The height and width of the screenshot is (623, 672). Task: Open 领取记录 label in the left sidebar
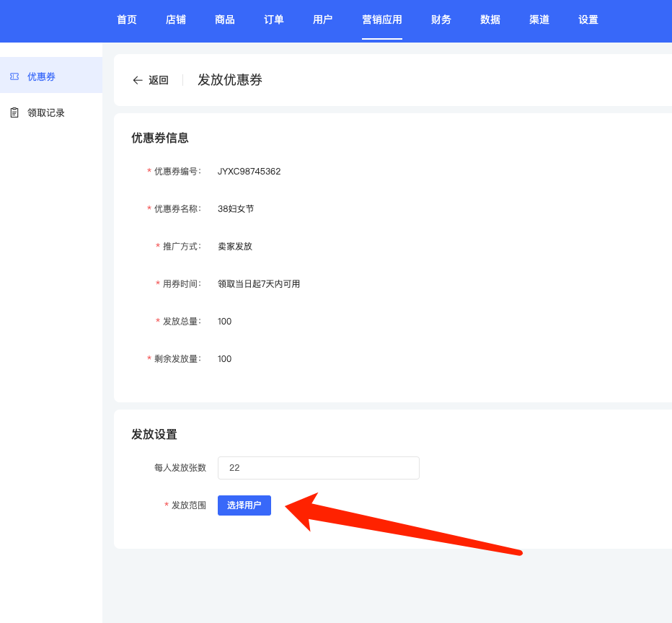(x=46, y=112)
